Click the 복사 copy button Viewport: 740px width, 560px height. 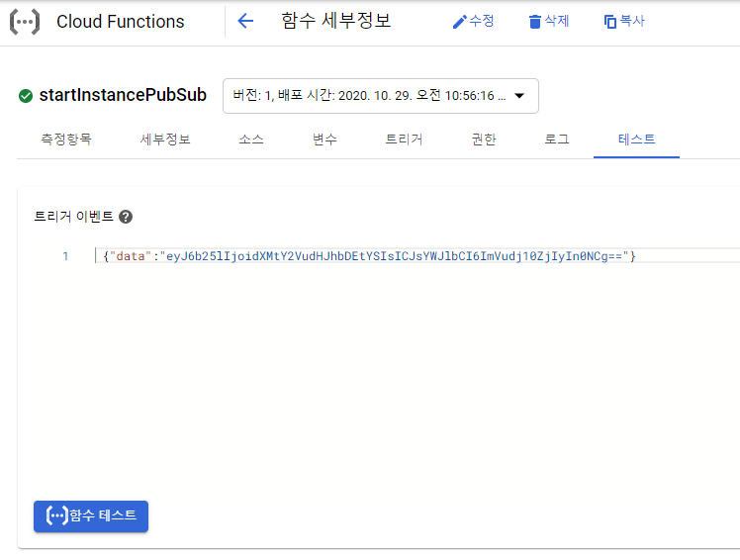[624, 21]
